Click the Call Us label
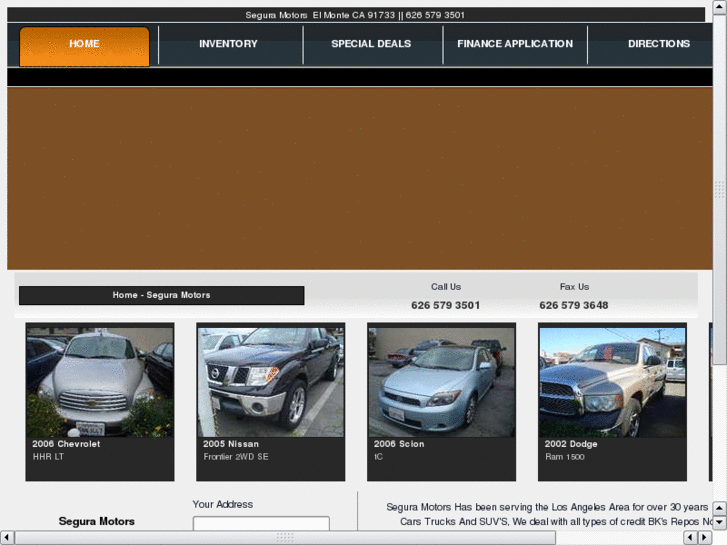 (446, 287)
